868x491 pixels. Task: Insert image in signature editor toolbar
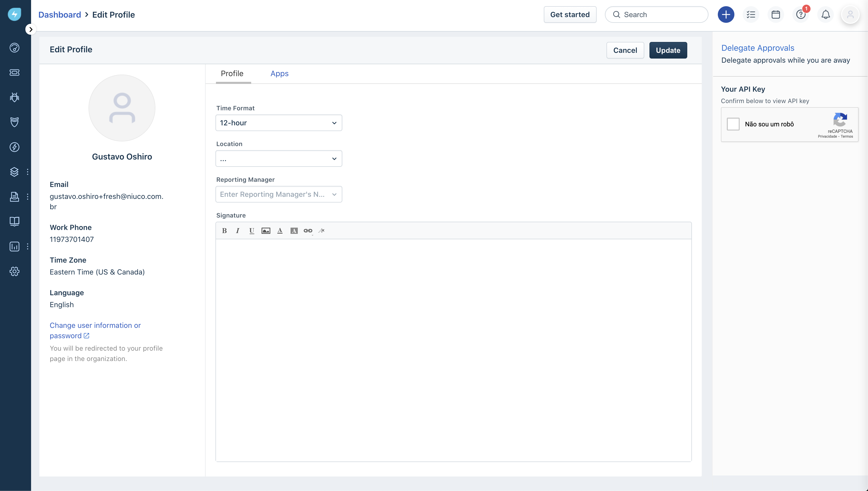(266, 231)
